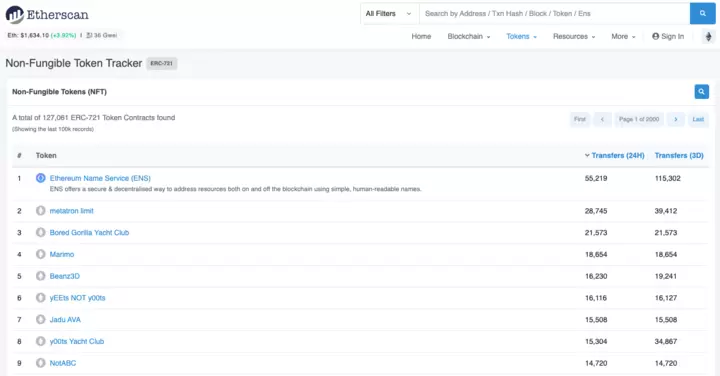720x376 pixels.
Task: Open the All Filters dropdown
Action: (x=388, y=14)
